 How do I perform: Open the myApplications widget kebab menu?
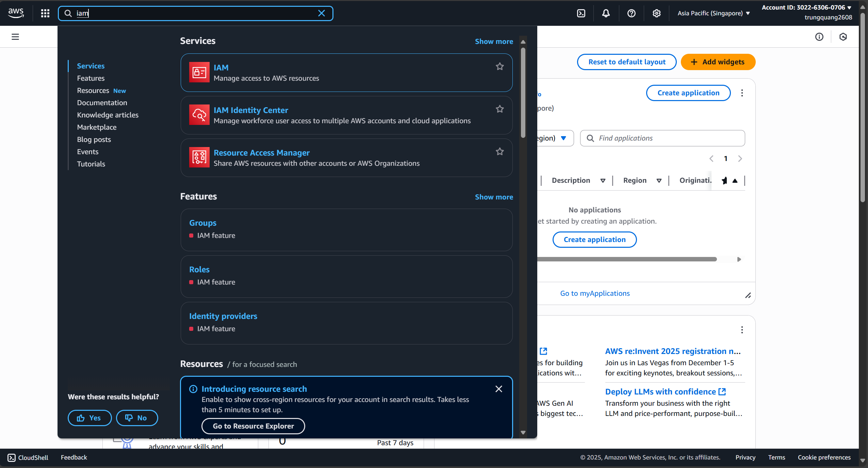pos(742,93)
